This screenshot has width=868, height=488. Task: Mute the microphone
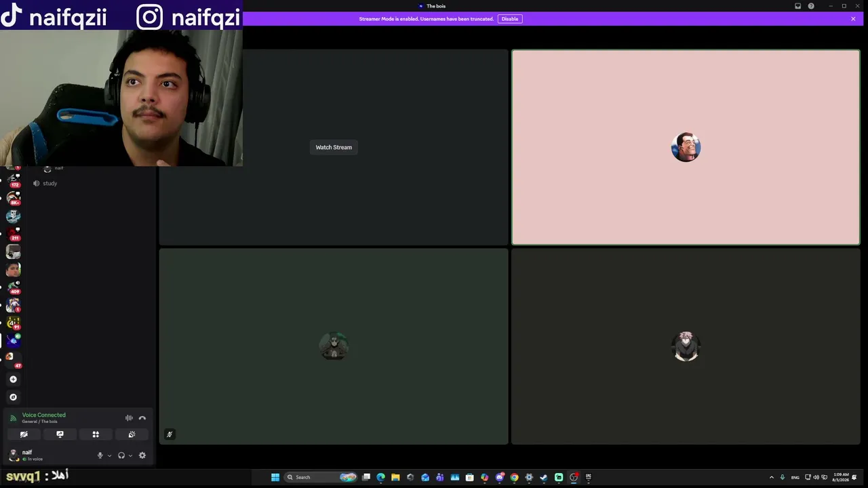(x=100, y=455)
